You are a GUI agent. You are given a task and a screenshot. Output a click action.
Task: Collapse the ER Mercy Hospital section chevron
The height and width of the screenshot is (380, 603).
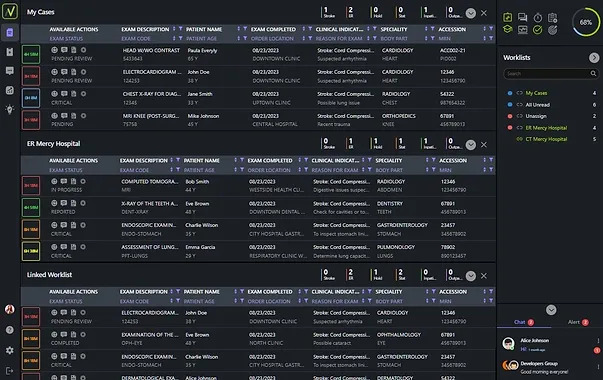click(x=471, y=145)
